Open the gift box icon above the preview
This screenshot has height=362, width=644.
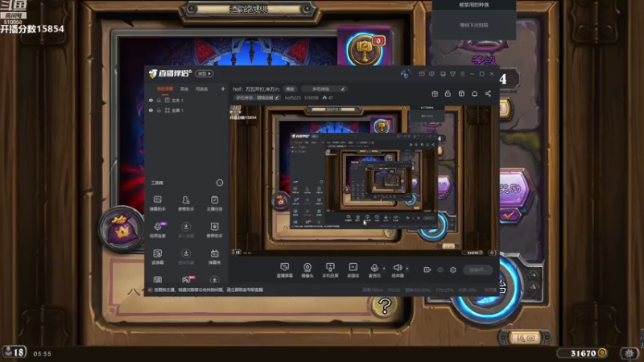click(x=435, y=93)
